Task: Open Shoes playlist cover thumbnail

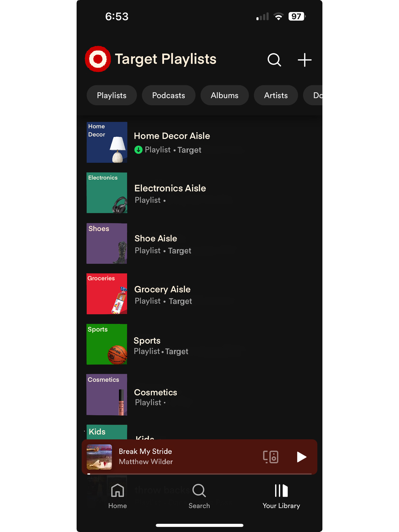Action: [107, 244]
